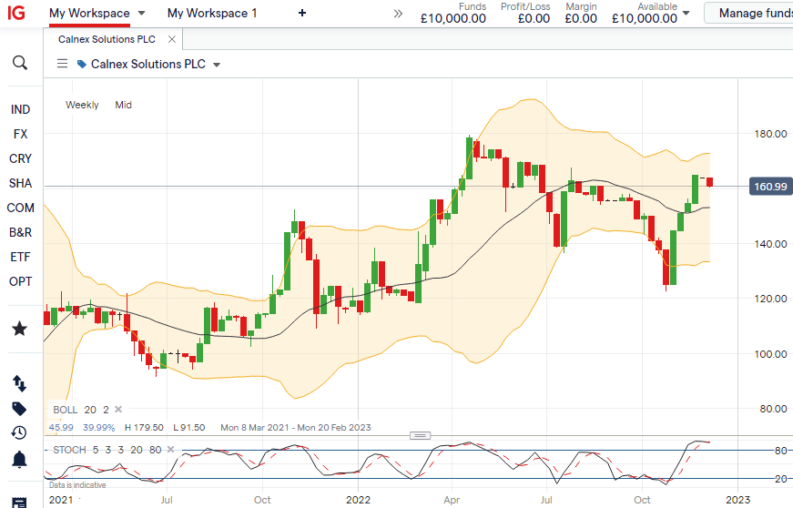Viewport: 793px width, 508px height.
Task: Open CRY crypto markets menu
Action: tap(20, 159)
